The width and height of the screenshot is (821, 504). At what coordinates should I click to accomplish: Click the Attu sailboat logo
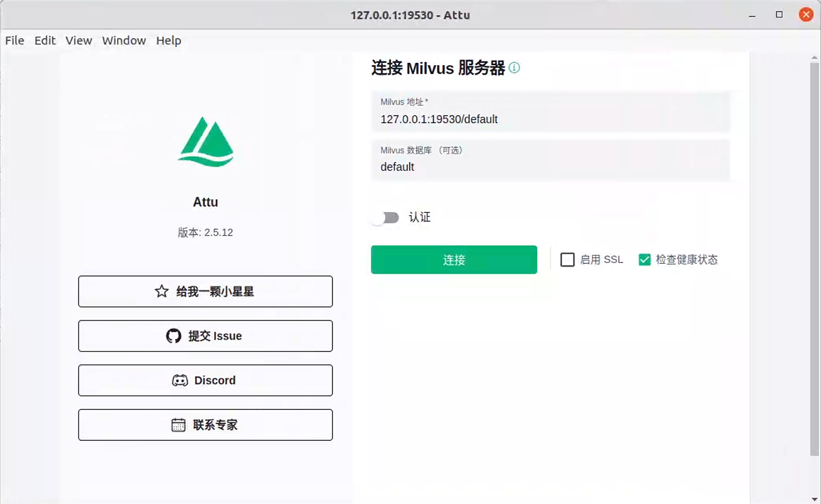(205, 142)
